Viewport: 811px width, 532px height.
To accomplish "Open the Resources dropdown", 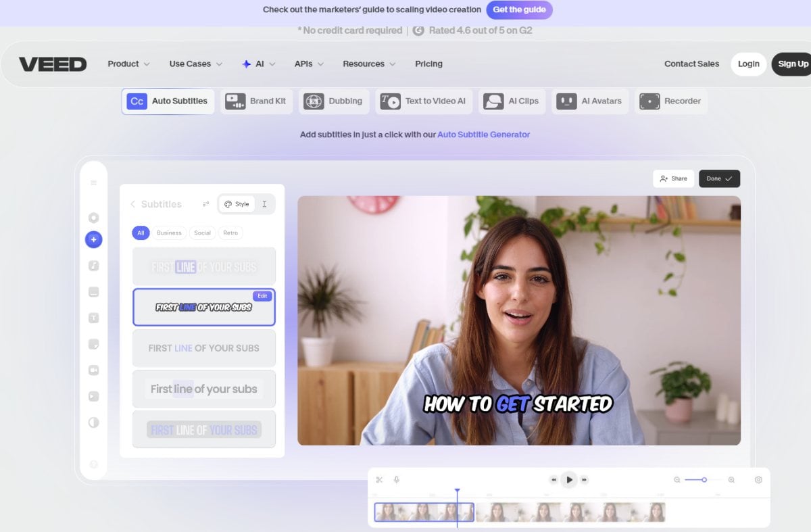I will tap(368, 64).
